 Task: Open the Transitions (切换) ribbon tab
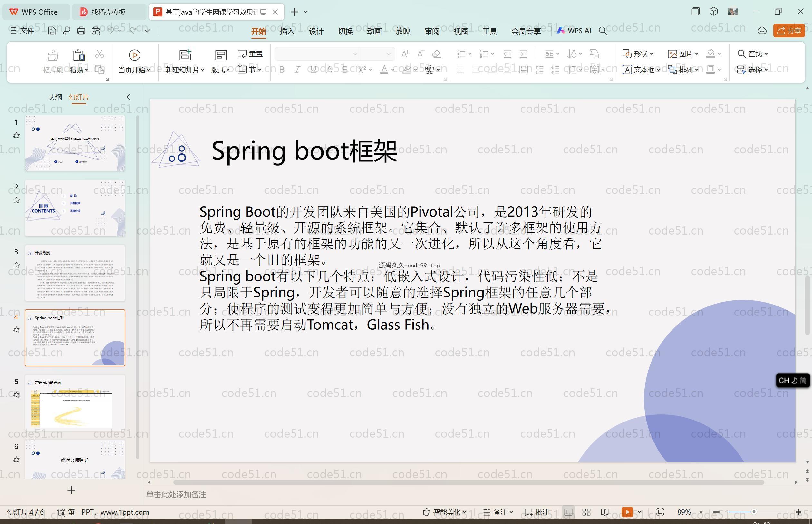point(345,31)
